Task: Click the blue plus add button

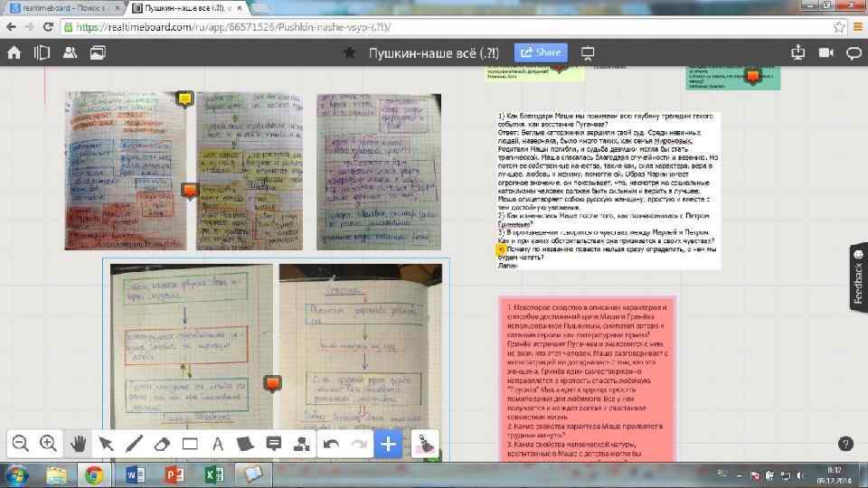Action: pos(388,444)
